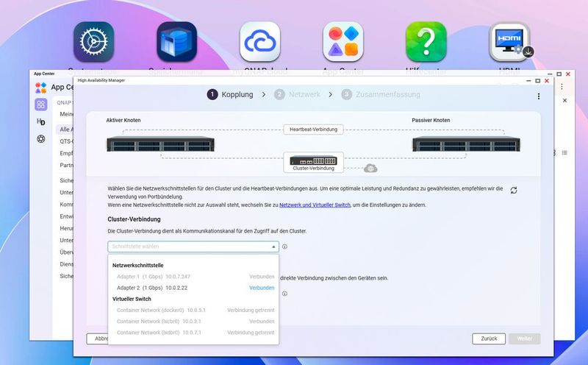Click the refresh icon beside the description

tap(514, 191)
